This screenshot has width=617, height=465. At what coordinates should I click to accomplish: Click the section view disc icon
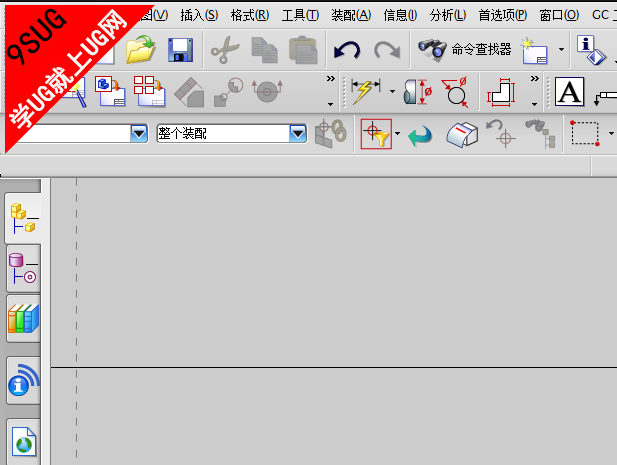click(267, 91)
